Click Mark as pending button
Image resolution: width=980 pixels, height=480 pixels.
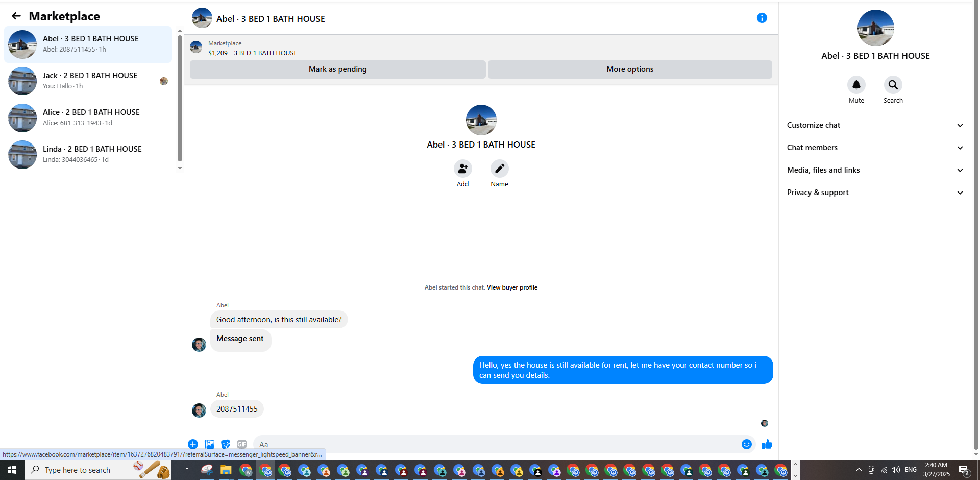coord(338,69)
